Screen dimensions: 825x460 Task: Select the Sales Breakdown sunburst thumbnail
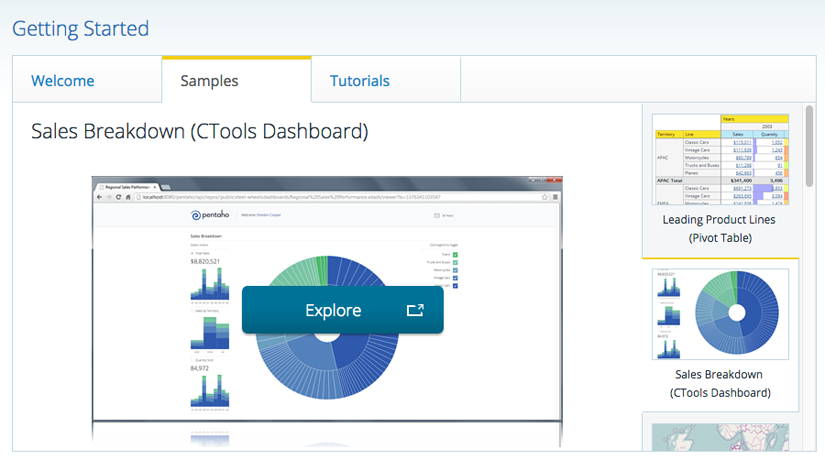(x=720, y=313)
